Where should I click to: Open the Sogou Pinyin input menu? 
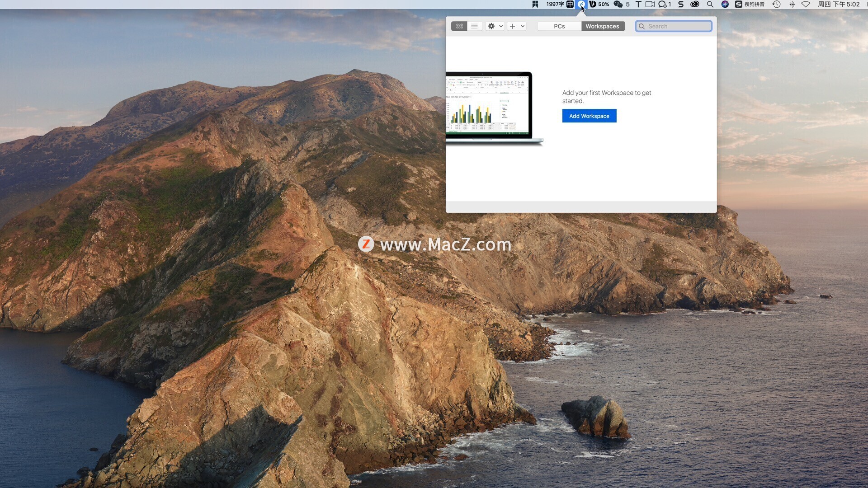point(749,4)
